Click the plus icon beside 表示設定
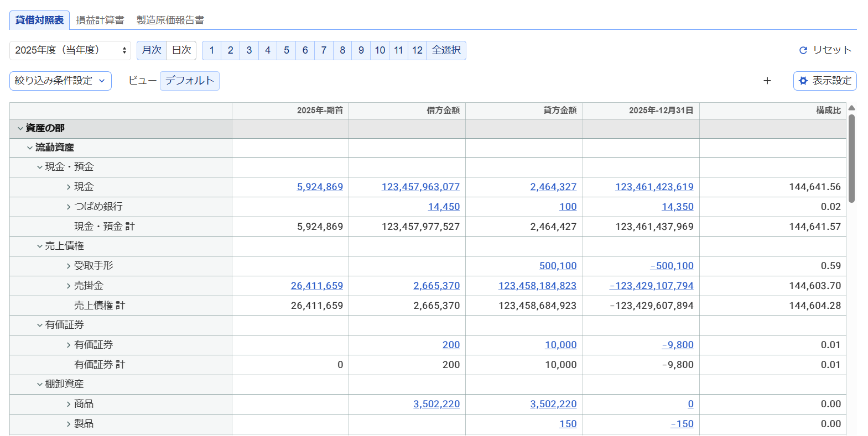 pyautogui.click(x=767, y=81)
